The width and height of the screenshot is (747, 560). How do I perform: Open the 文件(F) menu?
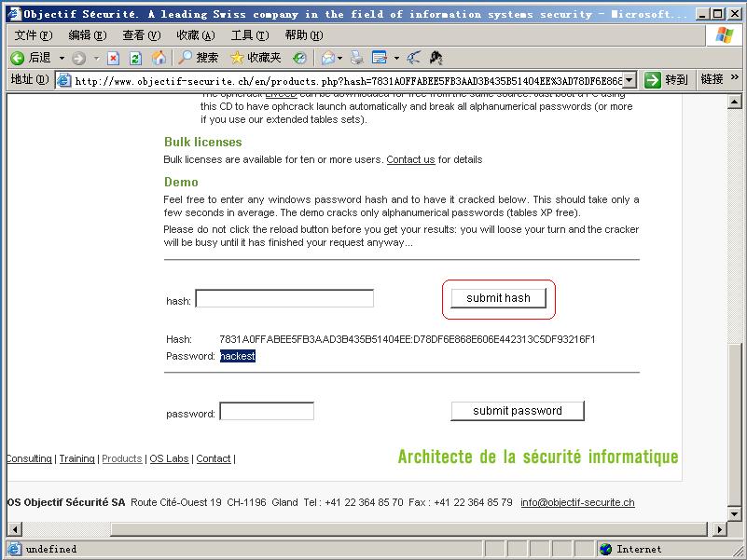tap(34, 35)
